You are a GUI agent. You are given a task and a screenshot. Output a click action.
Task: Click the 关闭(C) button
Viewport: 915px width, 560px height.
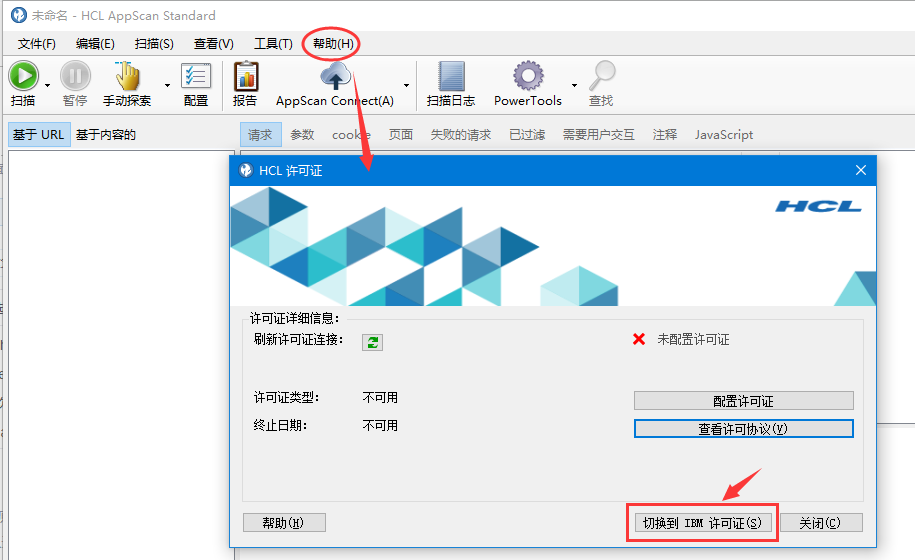point(820,523)
